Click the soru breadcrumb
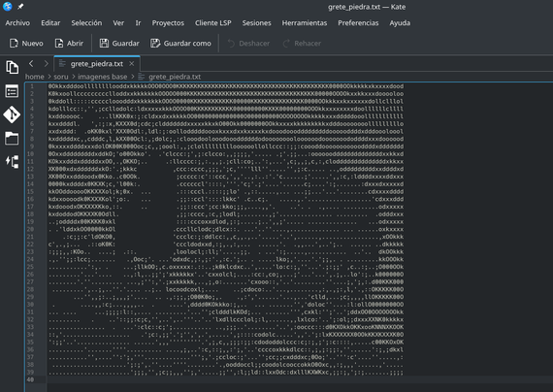Image resolution: width=553 pixels, height=392 pixels. click(61, 77)
